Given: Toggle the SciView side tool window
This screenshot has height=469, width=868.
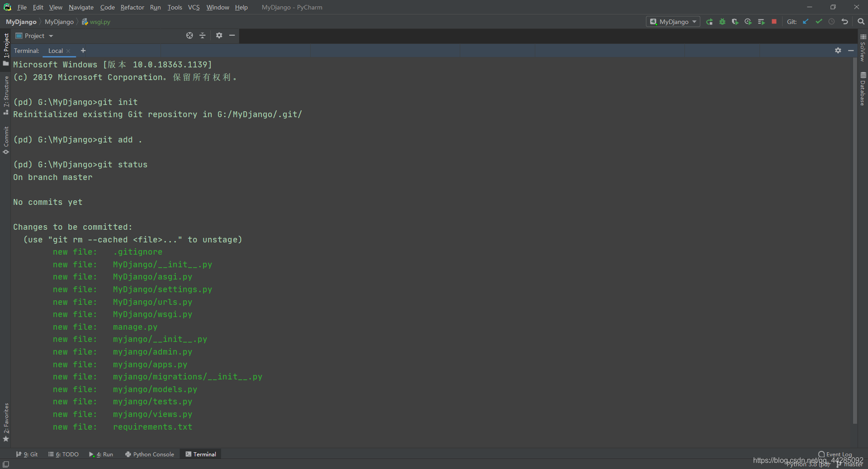Looking at the screenshot, I should point(863,48).
